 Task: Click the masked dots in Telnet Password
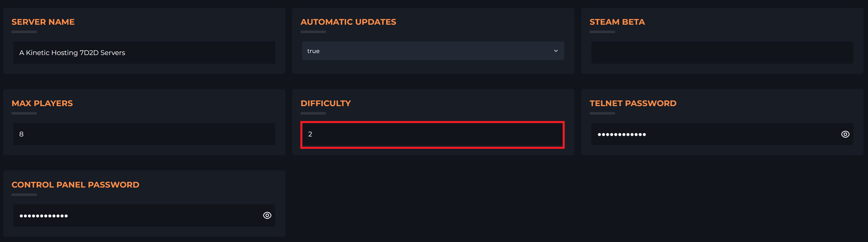(x=622, y=134)
